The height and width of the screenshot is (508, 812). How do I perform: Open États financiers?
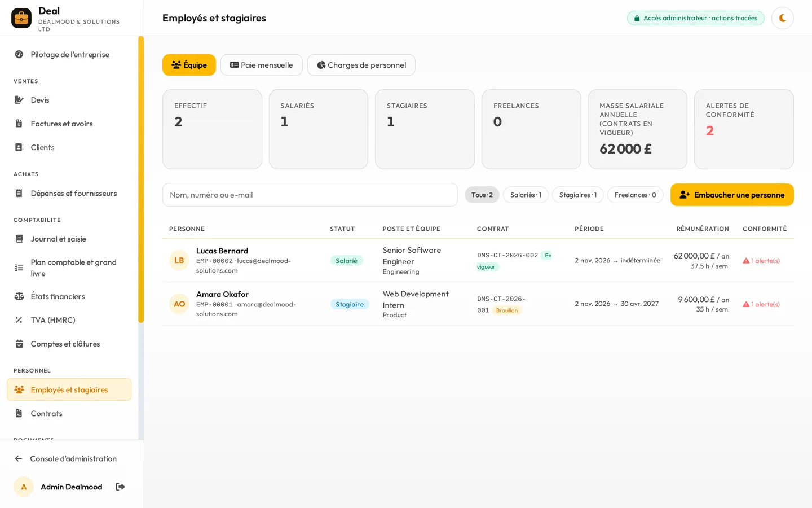69,296
